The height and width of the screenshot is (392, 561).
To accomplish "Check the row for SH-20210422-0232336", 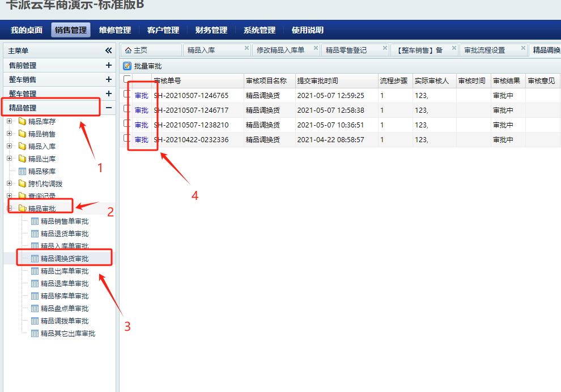I will pos(127,138).
